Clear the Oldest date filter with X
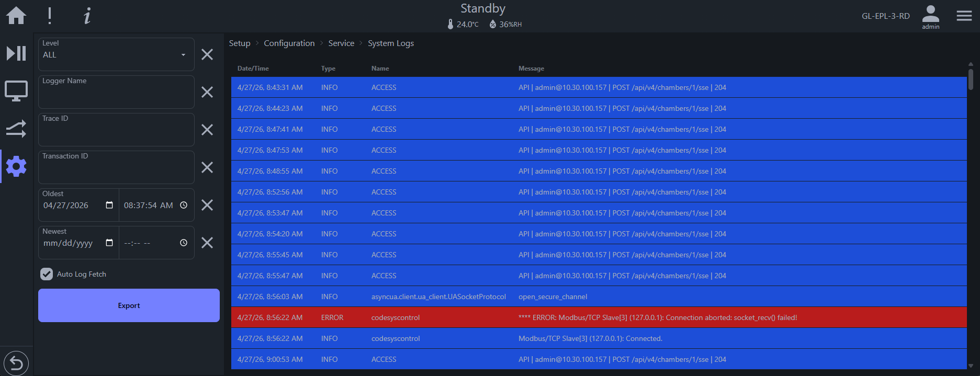Screen dimensions: 980x376 click(207, 205)
